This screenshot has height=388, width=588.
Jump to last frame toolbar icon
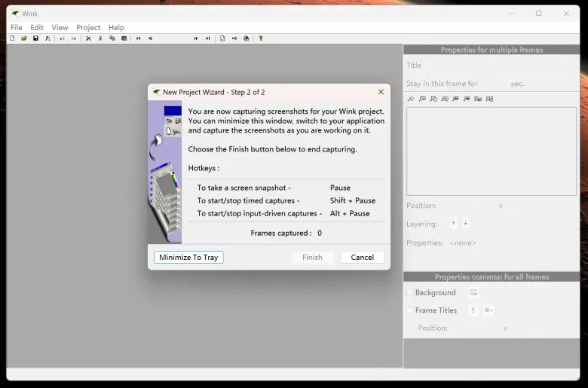(208, 38)
